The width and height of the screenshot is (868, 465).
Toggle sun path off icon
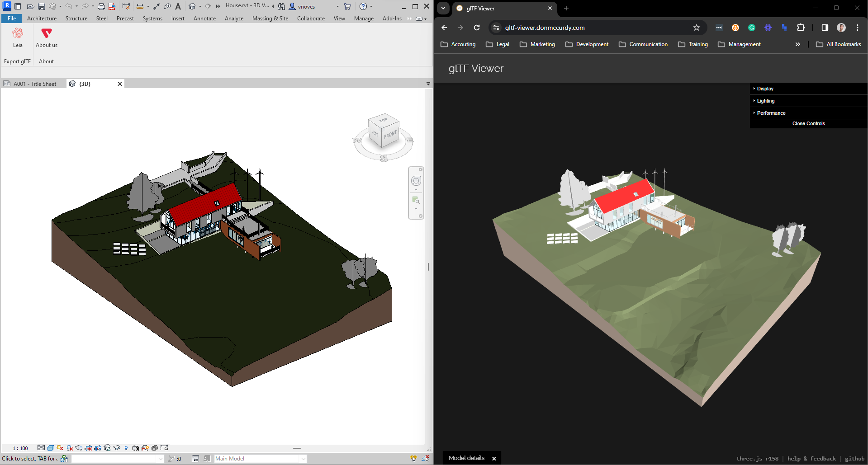pos(60,448)
